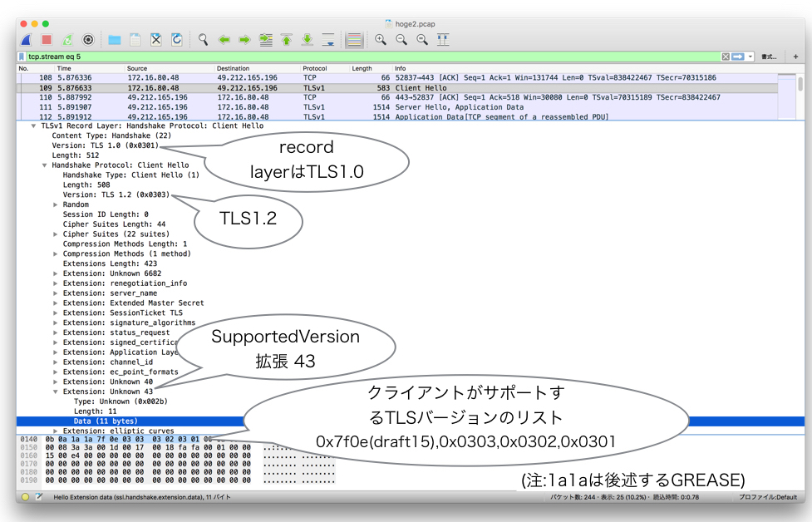Collapse the Handshake Protocol: Client Hello node
The height and width of the screenshot is (522, 812).
coord(45,165)
